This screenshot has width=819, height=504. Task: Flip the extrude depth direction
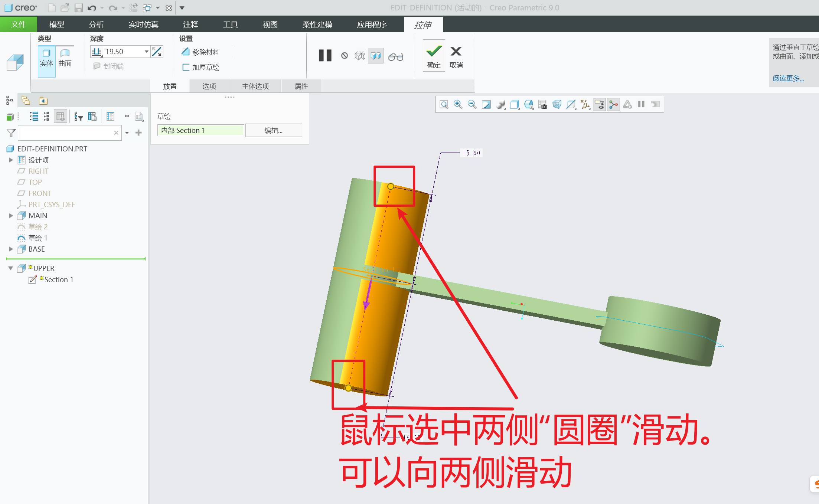pyautogui.click(x=157, y=52)
